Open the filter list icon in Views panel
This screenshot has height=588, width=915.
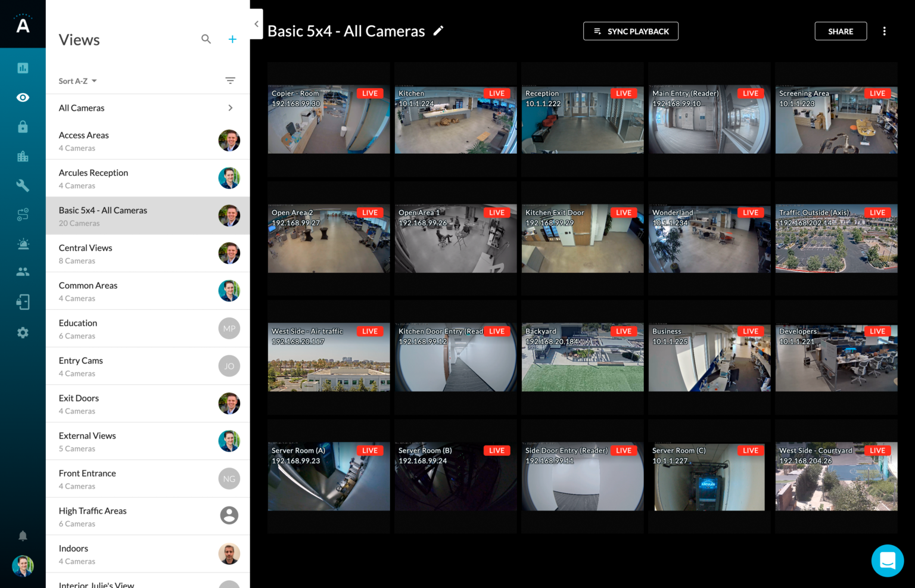click(231, 80)
